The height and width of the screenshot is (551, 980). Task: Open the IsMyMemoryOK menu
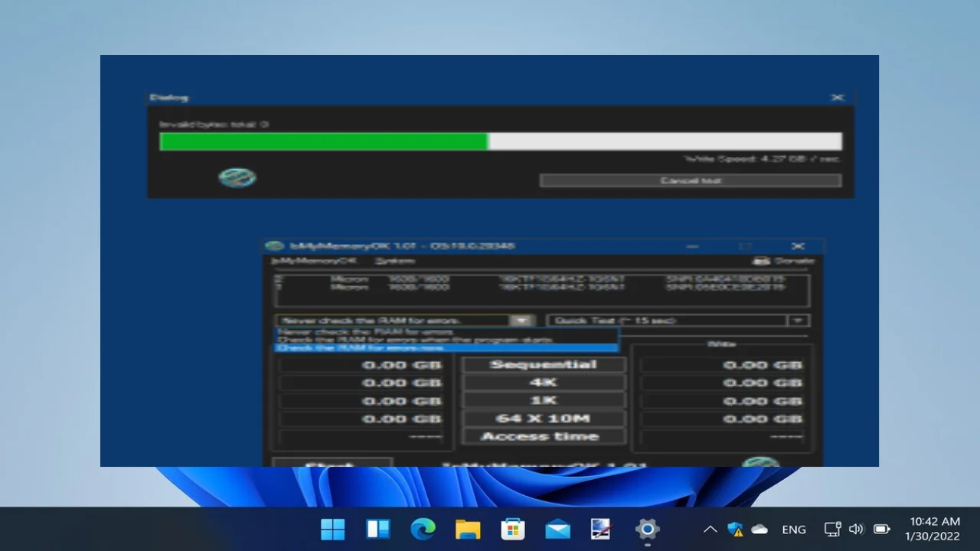314,261
